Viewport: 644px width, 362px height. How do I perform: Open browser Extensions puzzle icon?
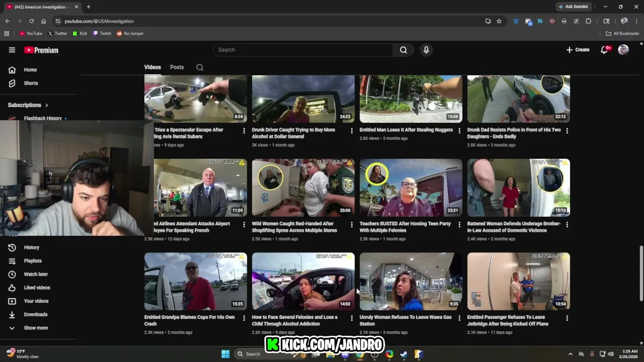(588, 21)
